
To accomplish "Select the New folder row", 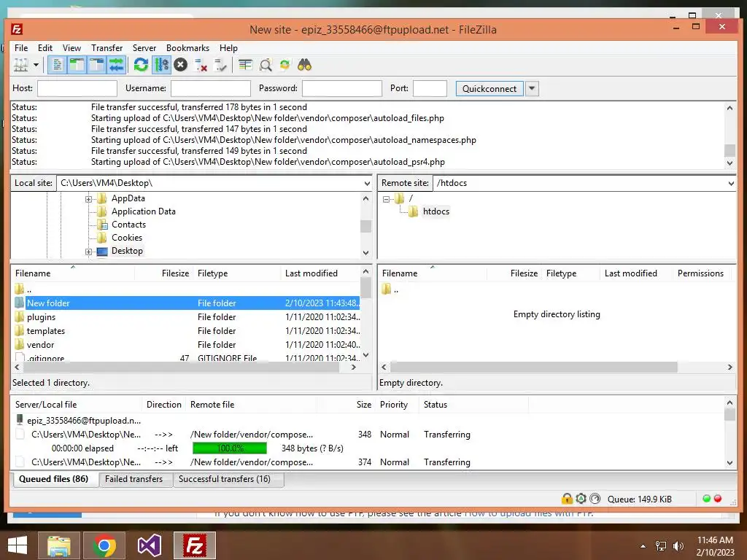I will click(187, 303).
